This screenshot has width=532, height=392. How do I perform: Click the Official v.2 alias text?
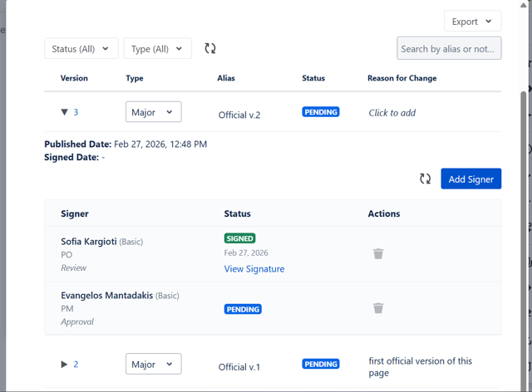(x=239, y=115)
